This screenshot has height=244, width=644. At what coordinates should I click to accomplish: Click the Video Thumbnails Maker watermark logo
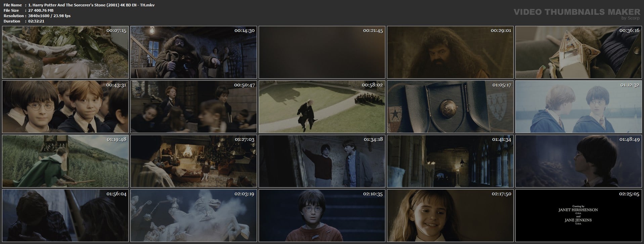point(576,13)
